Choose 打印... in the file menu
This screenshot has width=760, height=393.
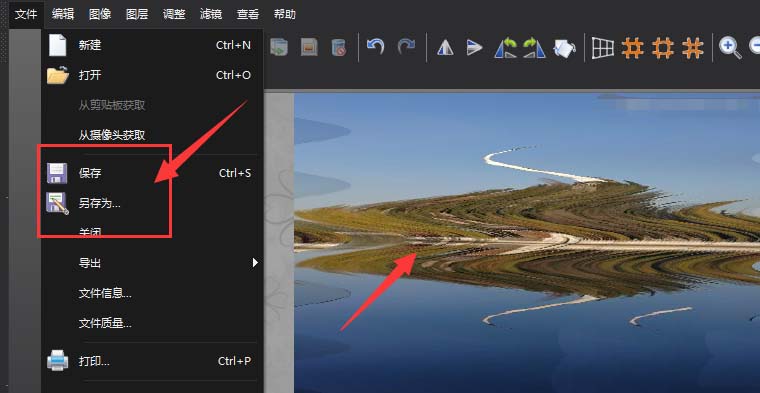point(153,361)
